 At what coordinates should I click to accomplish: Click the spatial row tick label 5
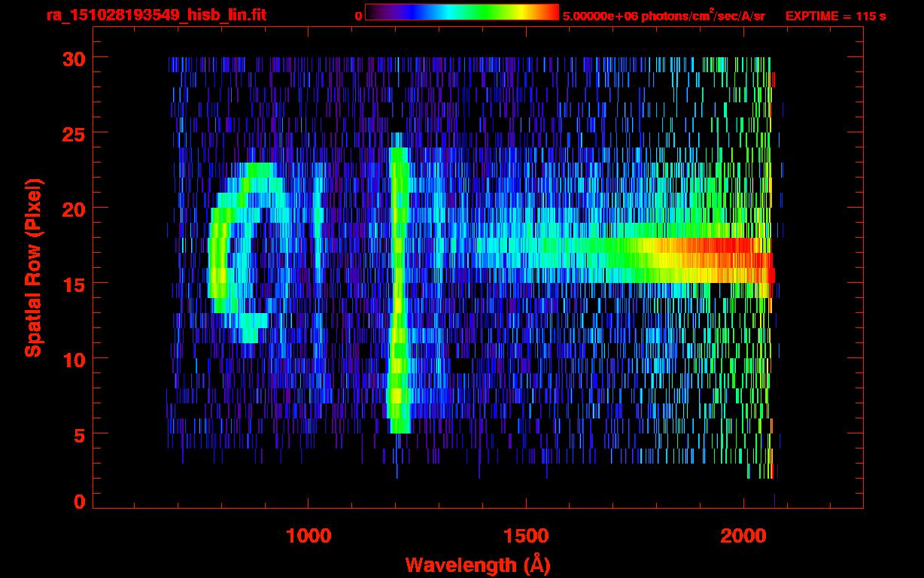point(78,434)
